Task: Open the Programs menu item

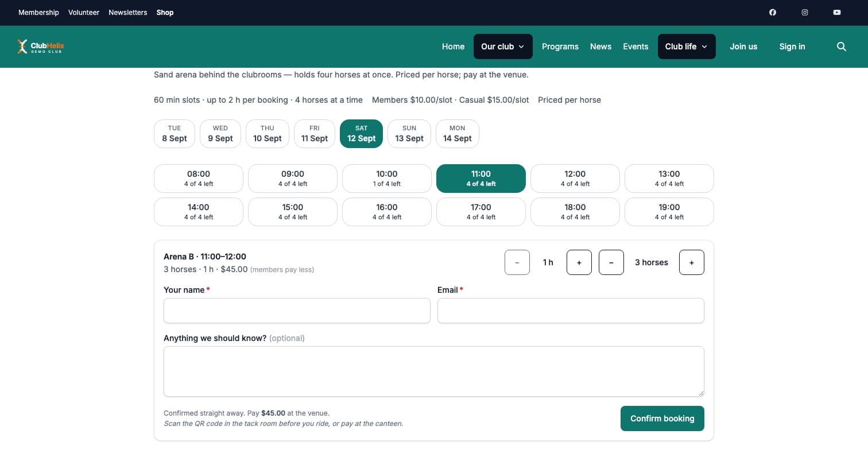Action: 560,46
